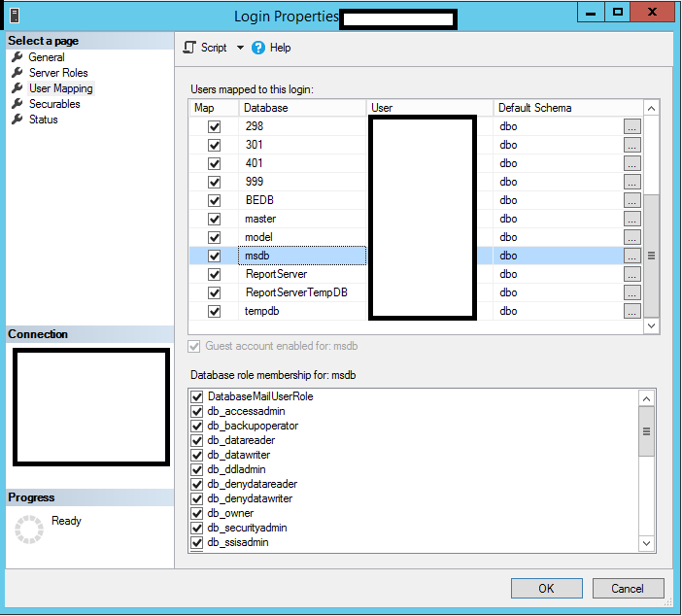Click the Script toolbar icon

click(189, 48)
